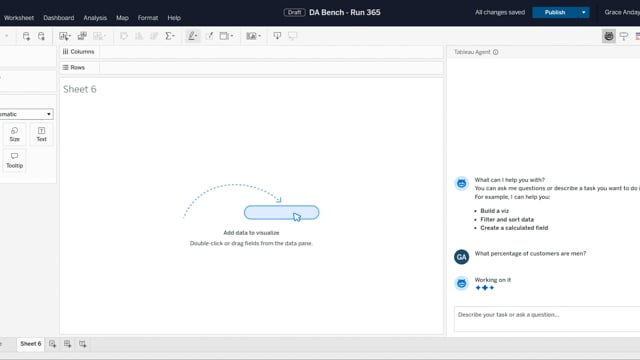640x360 pixels.
Task: Click the GA user avatar in chat
Action: 462,257
